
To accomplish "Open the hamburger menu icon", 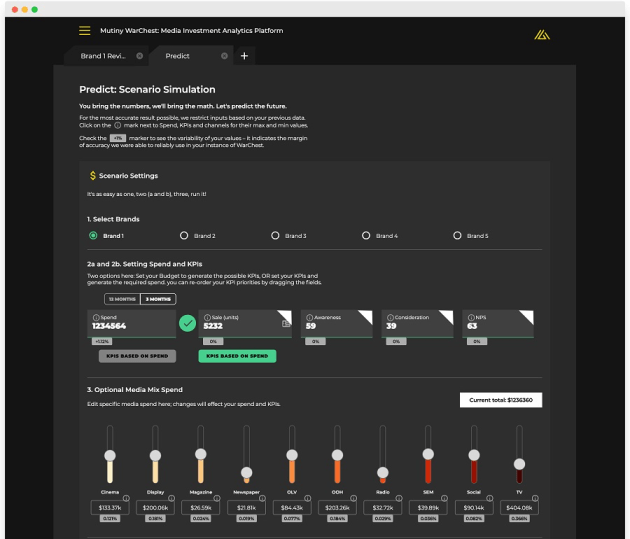I will [84, 31].
